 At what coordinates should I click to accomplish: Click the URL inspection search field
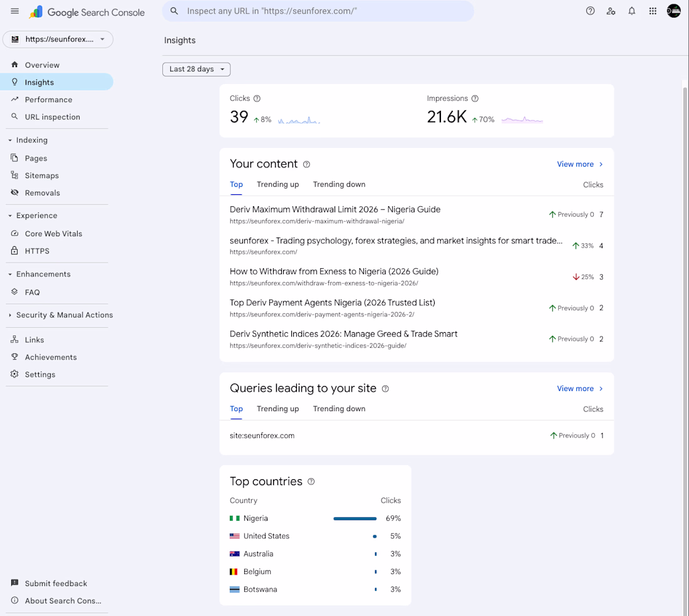point(326,11)
